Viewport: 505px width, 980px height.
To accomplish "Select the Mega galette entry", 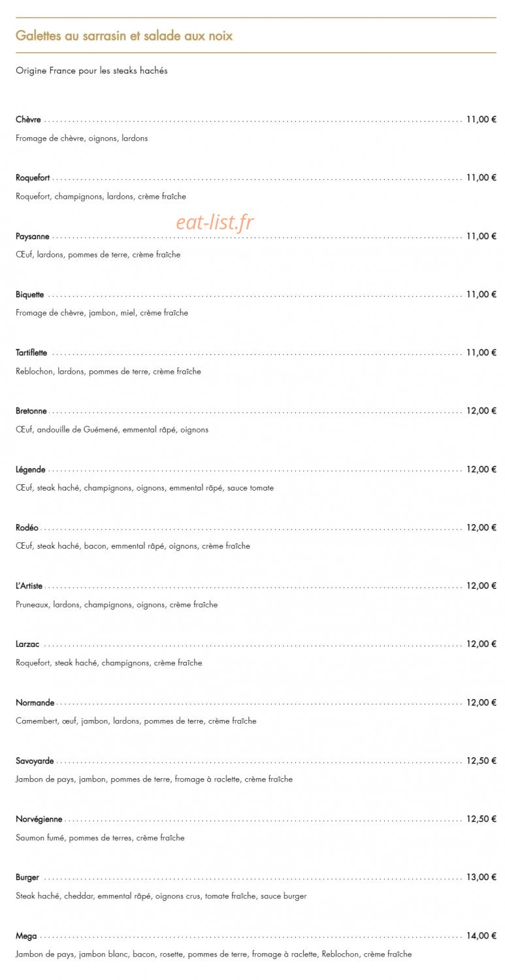I will (26, 936).
